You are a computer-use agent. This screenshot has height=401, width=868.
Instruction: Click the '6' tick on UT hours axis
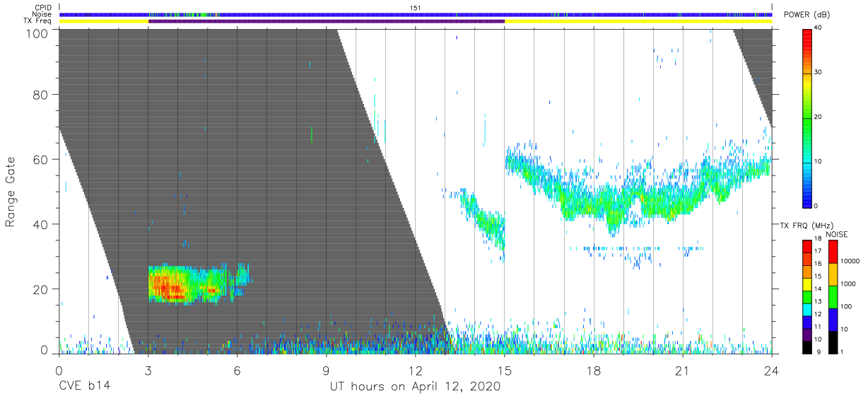point(237,370)
